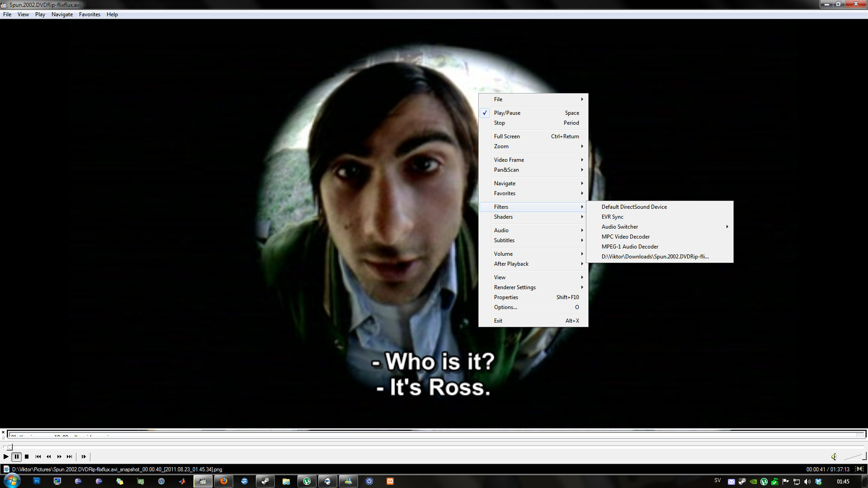Skip to previous with the skip-back icon

[x=38, y=456]
